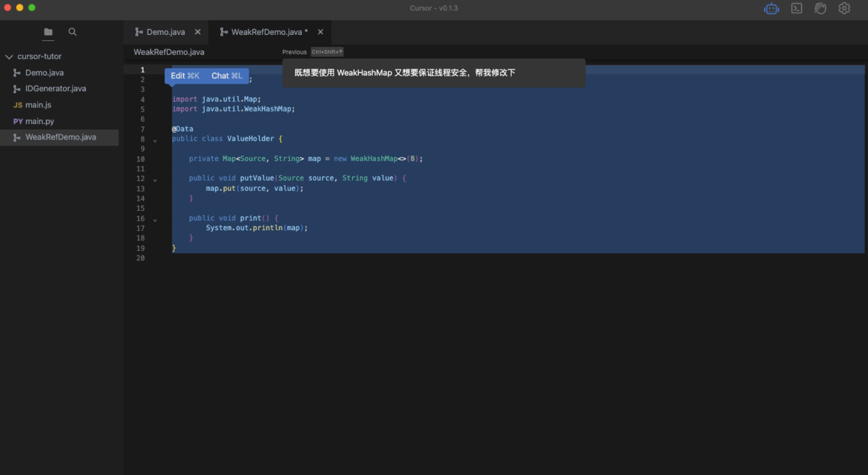
Task: Click the yellow minimize window button
Action: 20,7
